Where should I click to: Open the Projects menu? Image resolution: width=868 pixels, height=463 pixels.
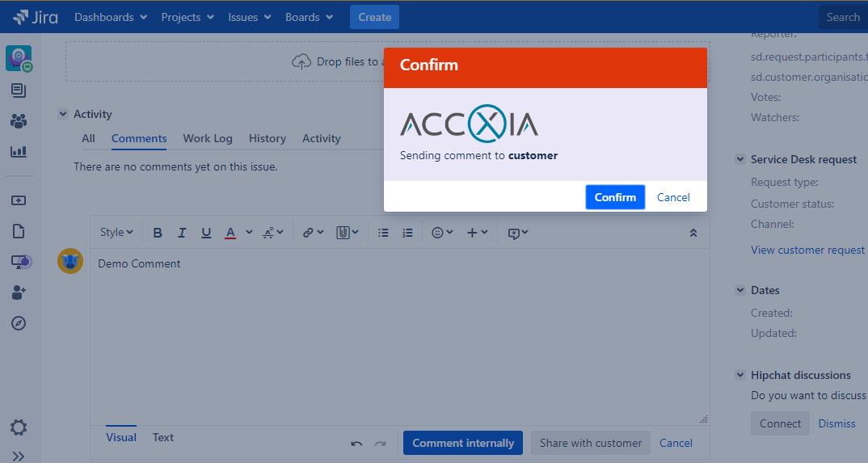tap(188, 17)
